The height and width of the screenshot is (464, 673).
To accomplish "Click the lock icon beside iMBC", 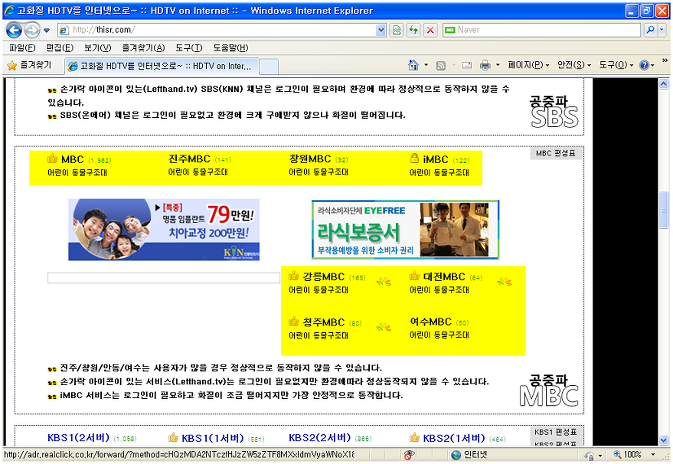I will click(414, 158).
